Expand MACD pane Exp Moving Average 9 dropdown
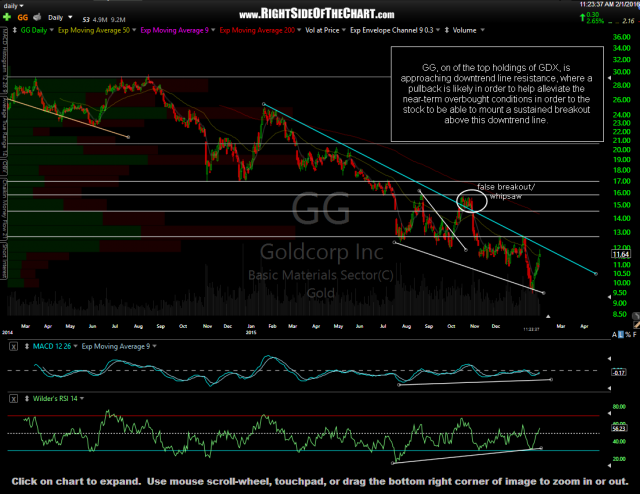 154,346
